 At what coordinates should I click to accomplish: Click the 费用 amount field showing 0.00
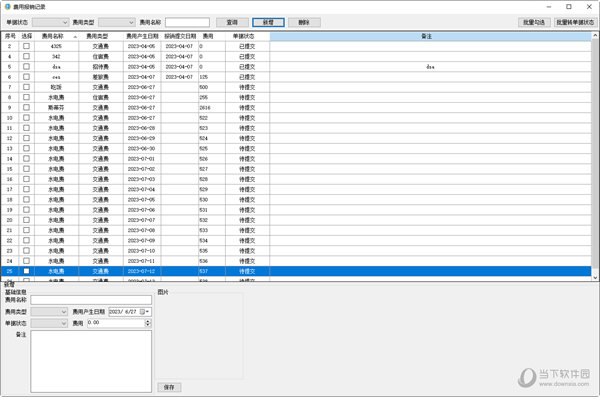click(116, 323)
